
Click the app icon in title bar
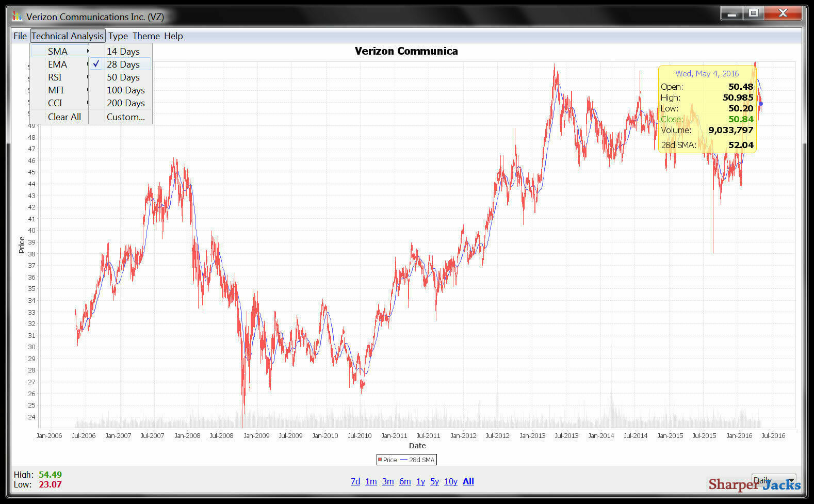[x=18, y=16]
